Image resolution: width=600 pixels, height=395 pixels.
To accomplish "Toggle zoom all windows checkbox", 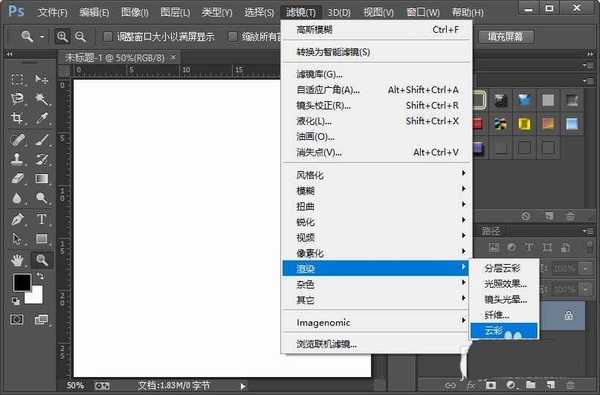I will coord(232,37).
